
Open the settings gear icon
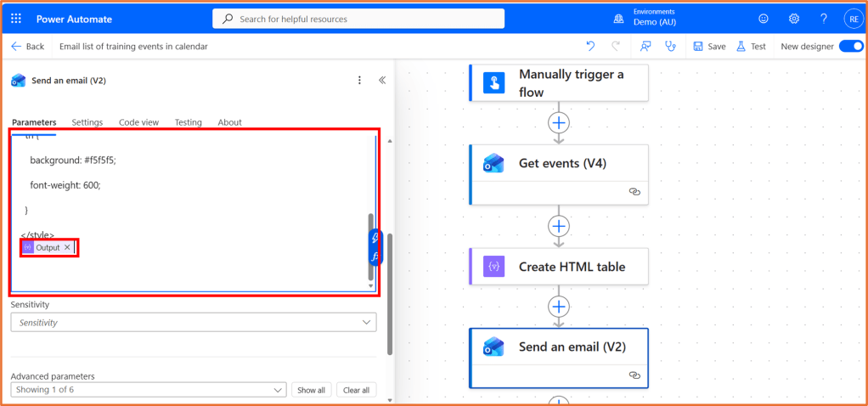(794, 19)
